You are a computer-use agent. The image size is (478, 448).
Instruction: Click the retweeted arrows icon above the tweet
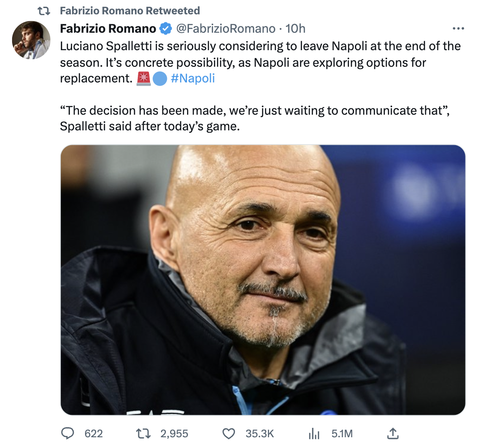(x=44, y=11)
